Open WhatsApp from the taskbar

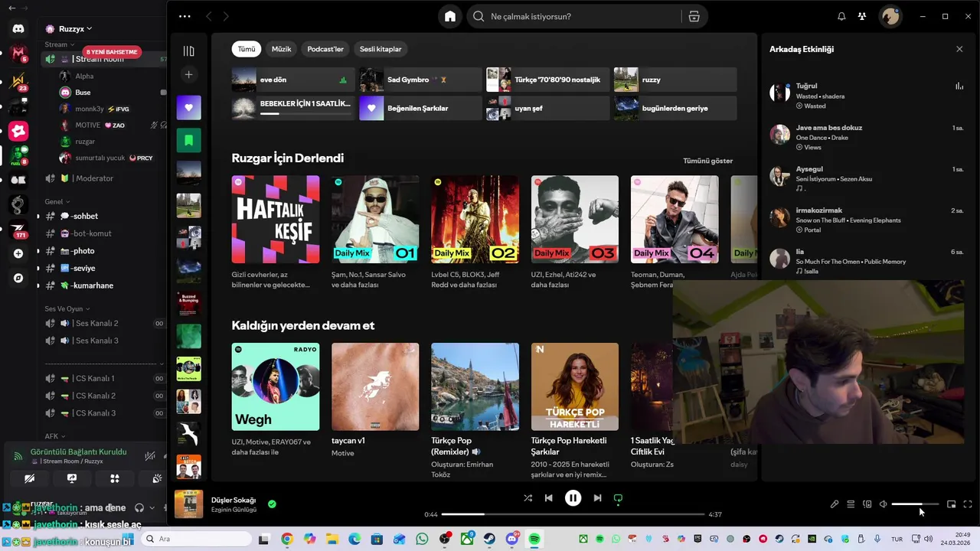point(423,539)
